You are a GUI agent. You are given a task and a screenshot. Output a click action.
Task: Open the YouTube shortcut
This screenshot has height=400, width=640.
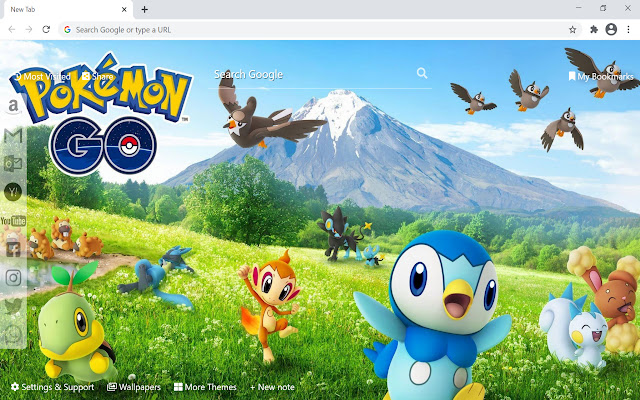pyautogui.click(x=13, y=221)
